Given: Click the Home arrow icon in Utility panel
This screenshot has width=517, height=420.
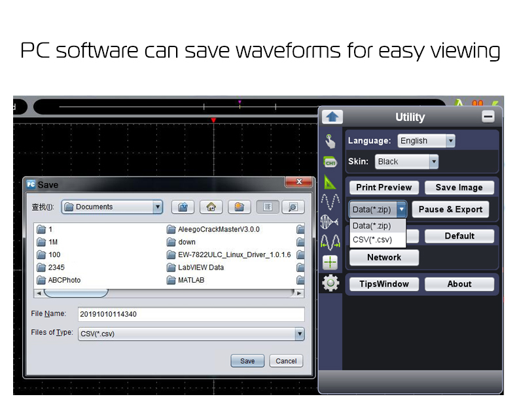Looking at the screenshot, I should point(332,117).
